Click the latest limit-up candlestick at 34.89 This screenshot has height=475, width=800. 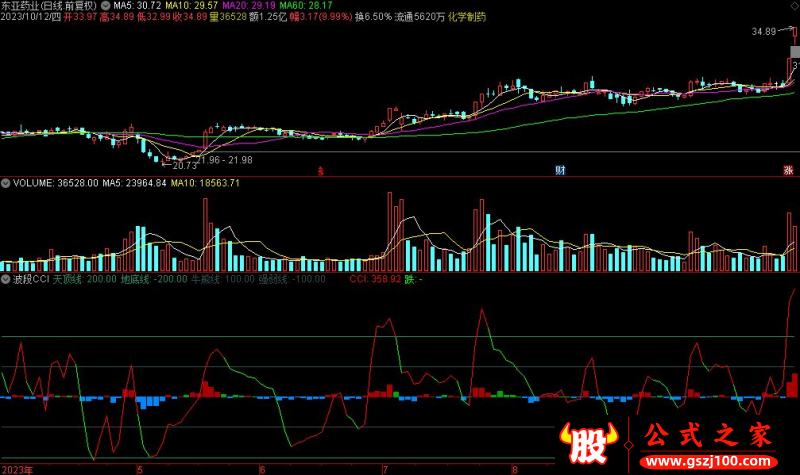pyautogui.click(x=795, y=36)
